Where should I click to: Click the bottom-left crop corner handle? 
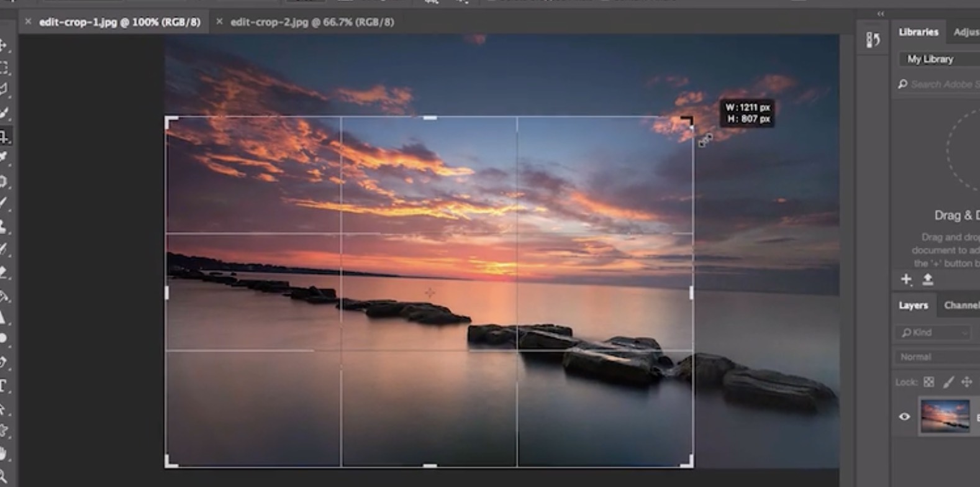(170, 462)
